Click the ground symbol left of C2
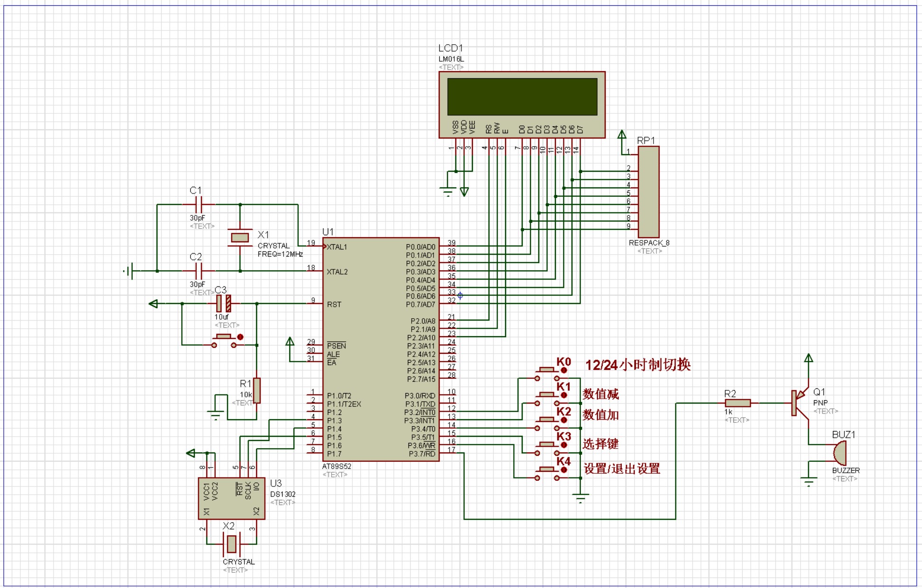The image size is (922, 588). click(128, 271)
